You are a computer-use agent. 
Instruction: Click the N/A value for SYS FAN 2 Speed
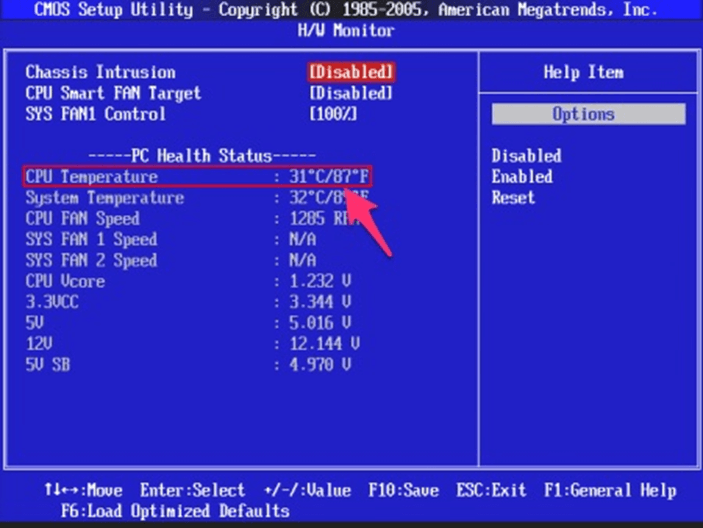[x=303, y=260]
